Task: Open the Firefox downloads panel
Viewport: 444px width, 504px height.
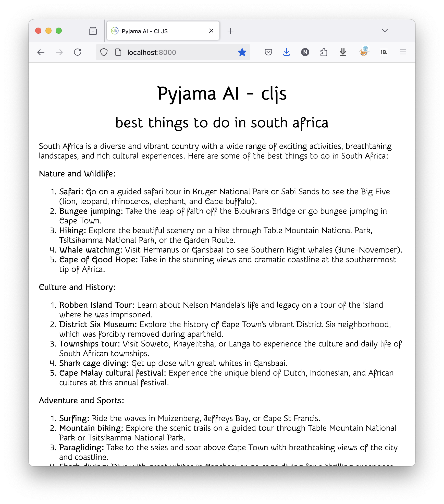Action: 287,52
